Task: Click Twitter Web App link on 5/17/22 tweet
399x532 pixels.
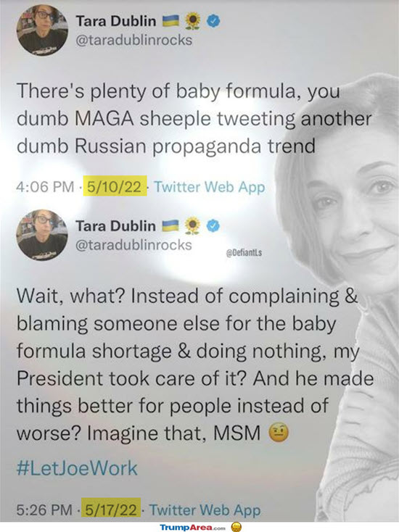Action: pos(205,510)
